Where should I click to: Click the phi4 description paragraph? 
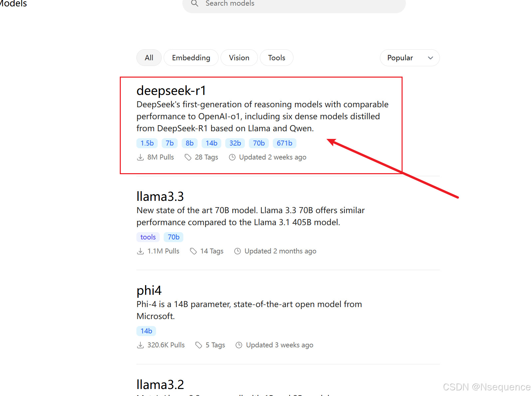point(249,310)
